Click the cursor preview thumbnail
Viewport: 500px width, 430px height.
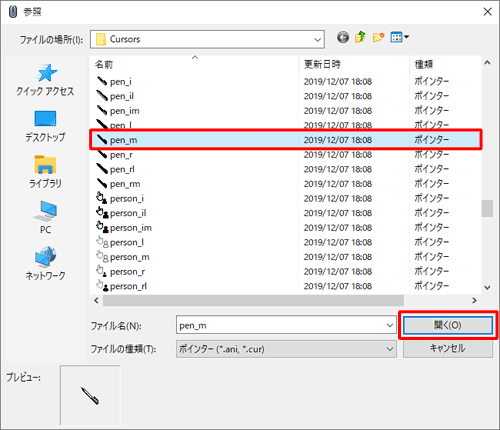[90, 395]
